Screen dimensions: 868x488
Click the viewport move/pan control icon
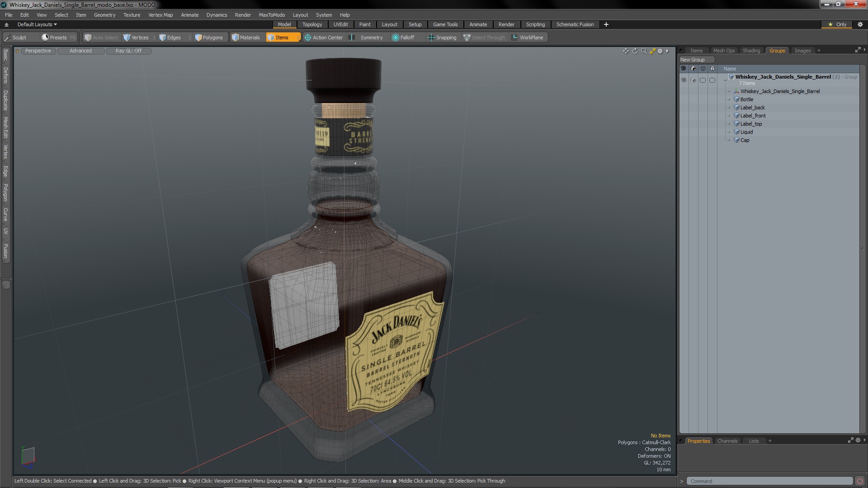click(626, 51)
